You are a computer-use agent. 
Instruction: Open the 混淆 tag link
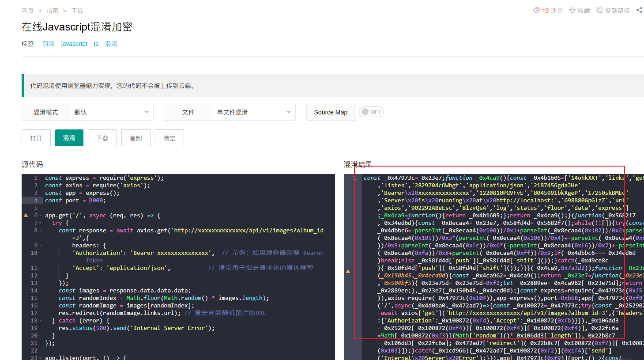[x=111, y=44]
